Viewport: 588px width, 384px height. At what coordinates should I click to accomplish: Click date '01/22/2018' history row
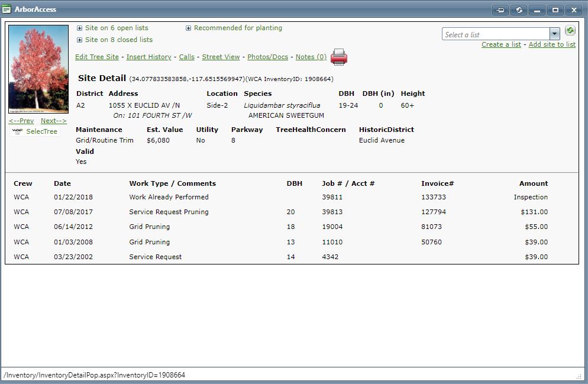click(x=73, y=197)
